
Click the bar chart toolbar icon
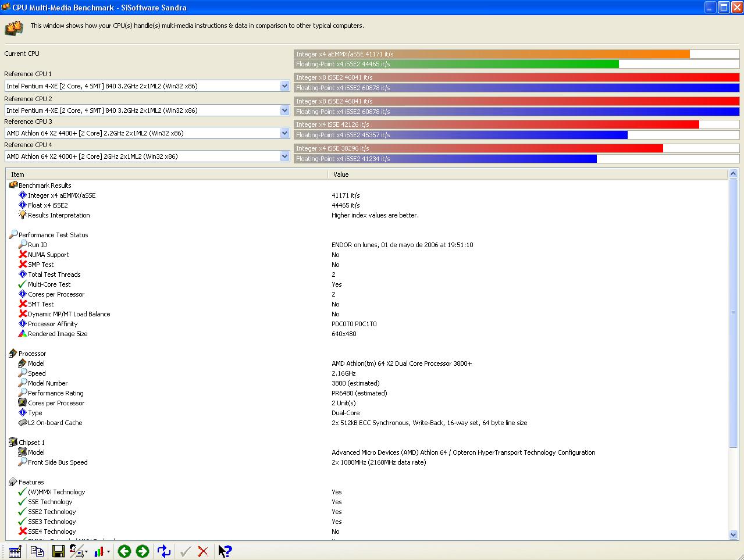(99, 551)
